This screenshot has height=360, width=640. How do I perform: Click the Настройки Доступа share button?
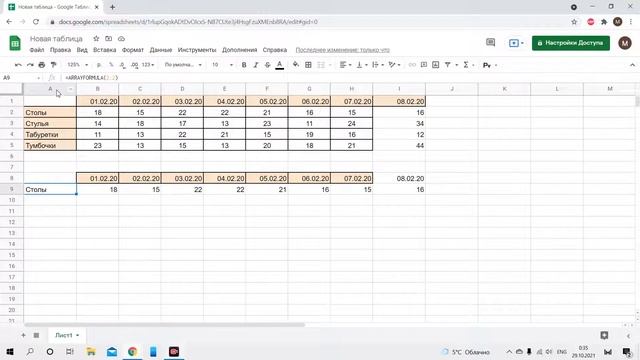[x=571, y=43]
